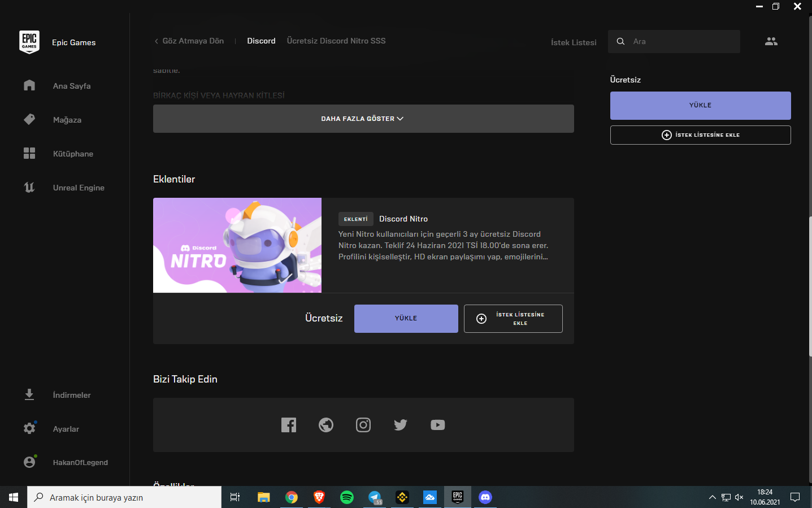The height and width of the screenshot is (508, 812).
Task: Click the Epic Games logo icon
Action: pos(29,42)
